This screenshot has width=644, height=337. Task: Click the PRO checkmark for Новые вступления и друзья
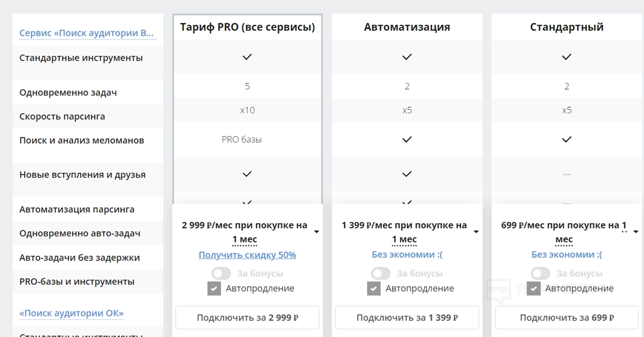[x=247, y=174]
